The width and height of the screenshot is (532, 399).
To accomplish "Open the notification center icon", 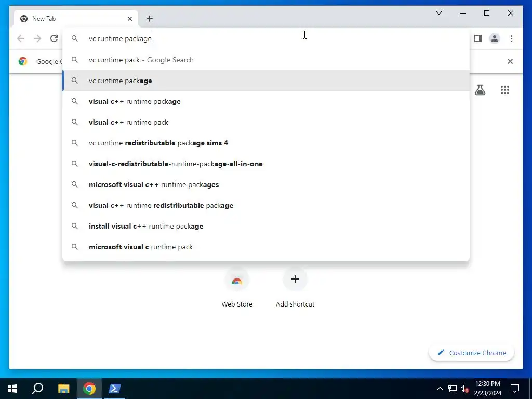I will (x=515, y=389).
